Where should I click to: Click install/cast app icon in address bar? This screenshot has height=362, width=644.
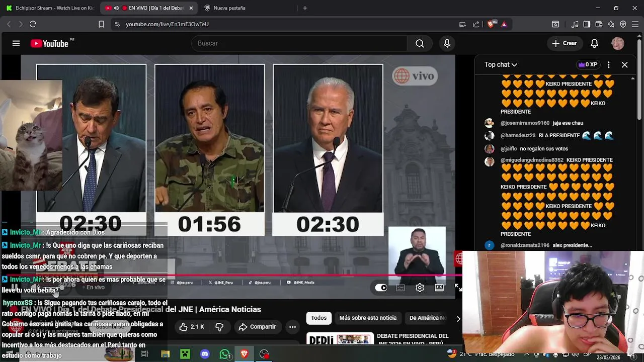(x=462, y=24)
